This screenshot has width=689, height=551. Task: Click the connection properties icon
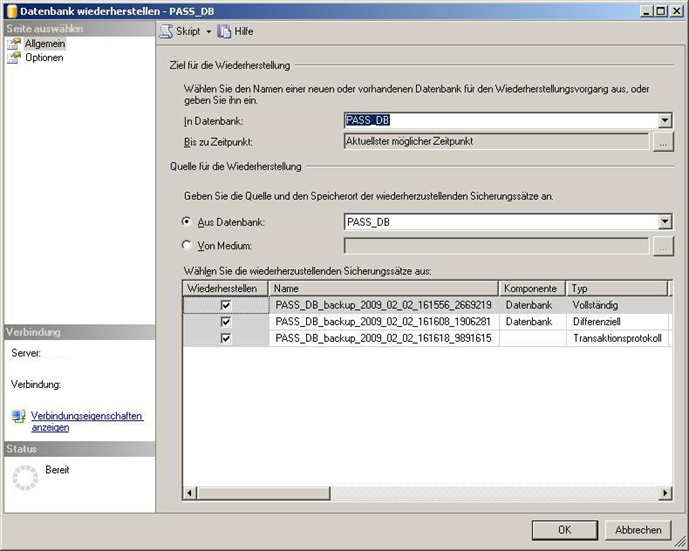pyautogui.click(x=18, y=416)
